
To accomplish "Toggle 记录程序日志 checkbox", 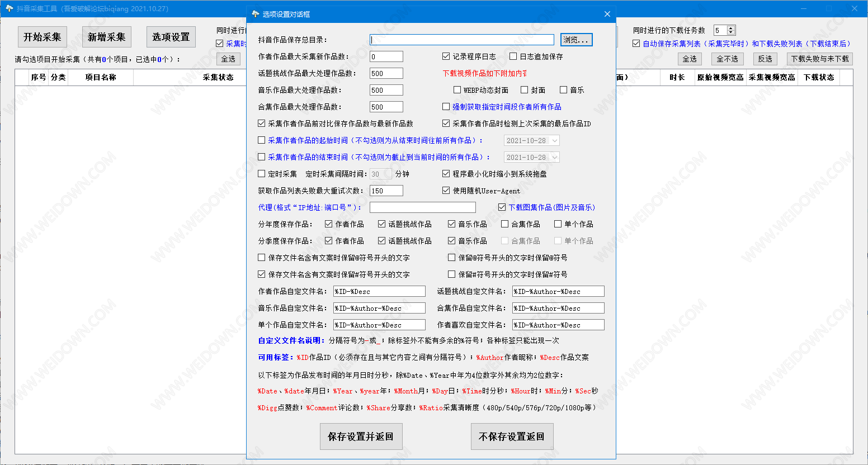I will [x=446, y=56].
